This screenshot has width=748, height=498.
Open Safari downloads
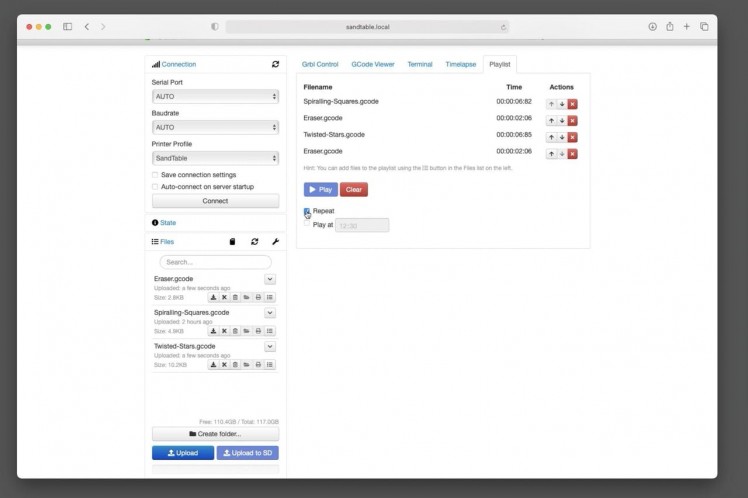(653, 27)
